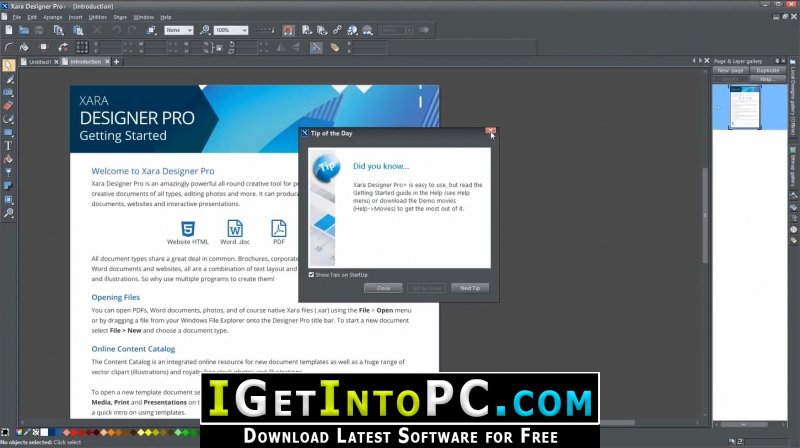
Task: Click Help button in Page gallery
Action: (x=768, y=79)
